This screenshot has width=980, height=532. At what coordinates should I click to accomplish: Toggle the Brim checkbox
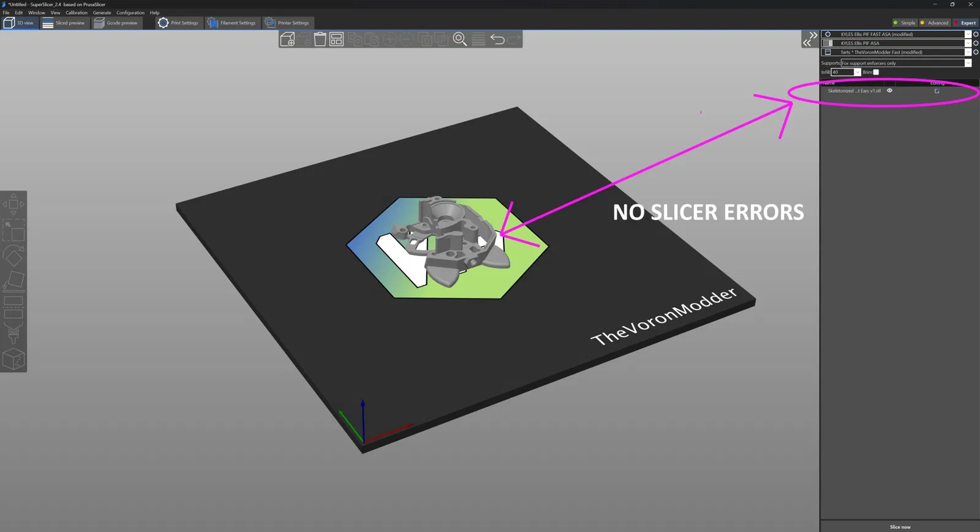pyautogui.click(x=876, y=72)
